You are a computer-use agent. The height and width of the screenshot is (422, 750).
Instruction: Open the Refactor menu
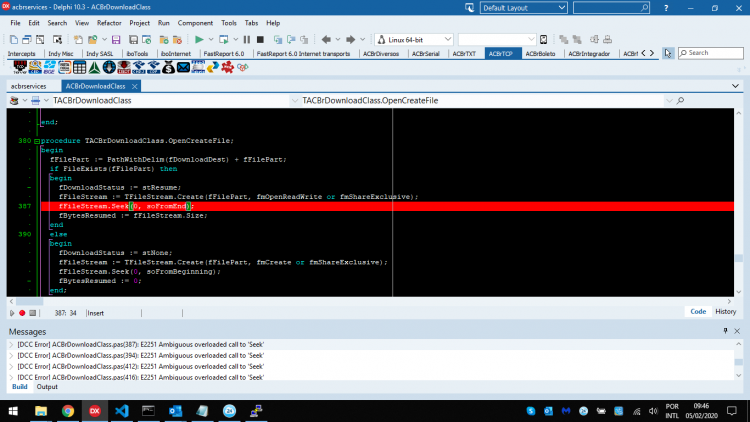pos(109,23)
